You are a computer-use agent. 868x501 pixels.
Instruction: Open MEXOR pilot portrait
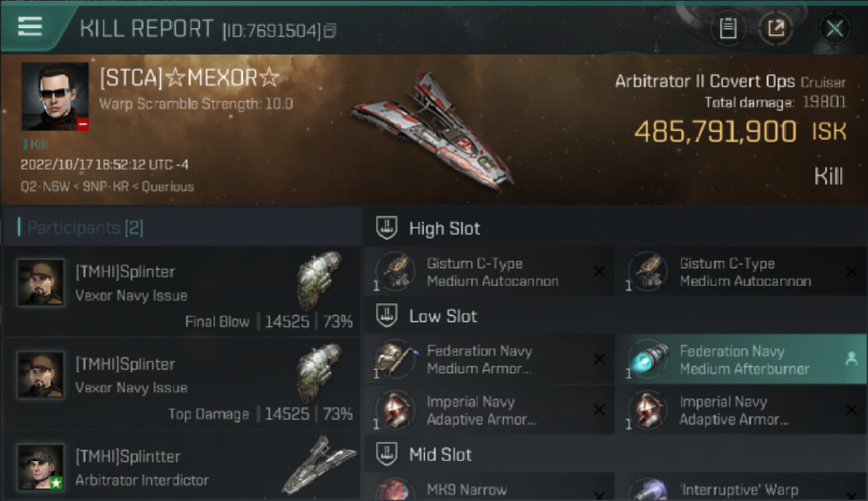click(x=55, y=96)
